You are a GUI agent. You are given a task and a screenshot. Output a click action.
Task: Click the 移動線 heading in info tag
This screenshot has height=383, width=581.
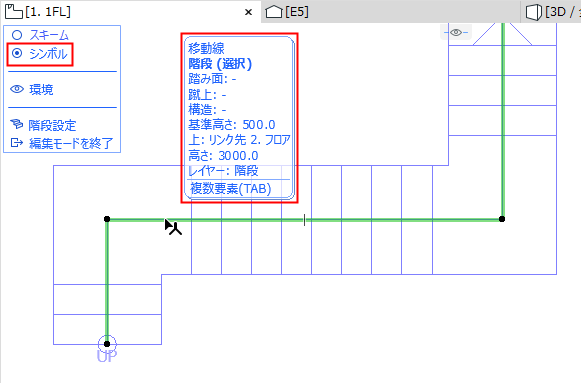(206, 48)
